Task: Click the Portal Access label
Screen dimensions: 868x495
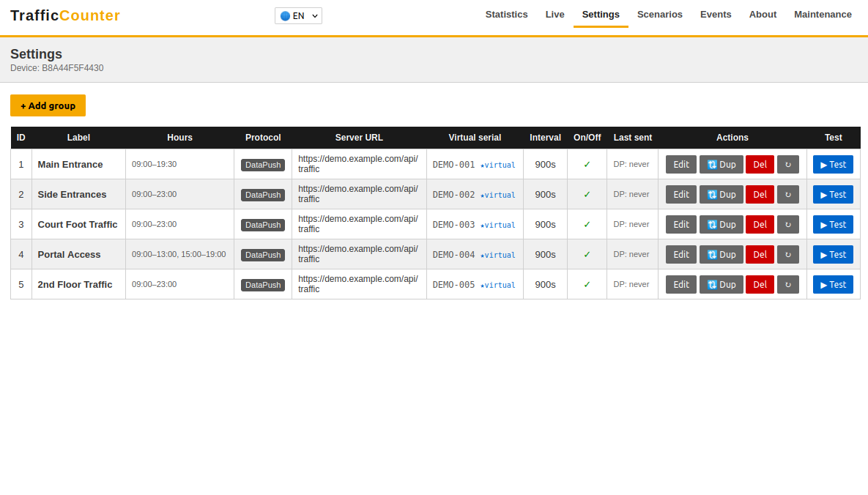Action: pos(69,255)
